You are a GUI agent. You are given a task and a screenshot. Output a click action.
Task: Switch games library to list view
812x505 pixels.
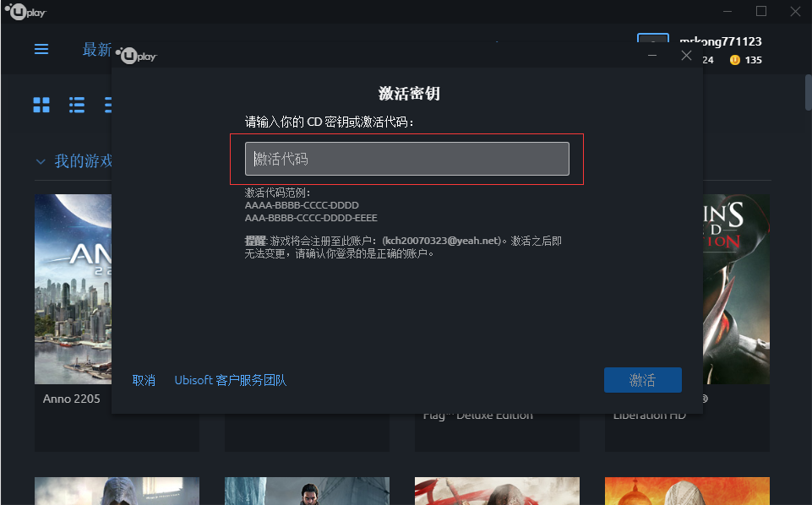coord(76,105)
